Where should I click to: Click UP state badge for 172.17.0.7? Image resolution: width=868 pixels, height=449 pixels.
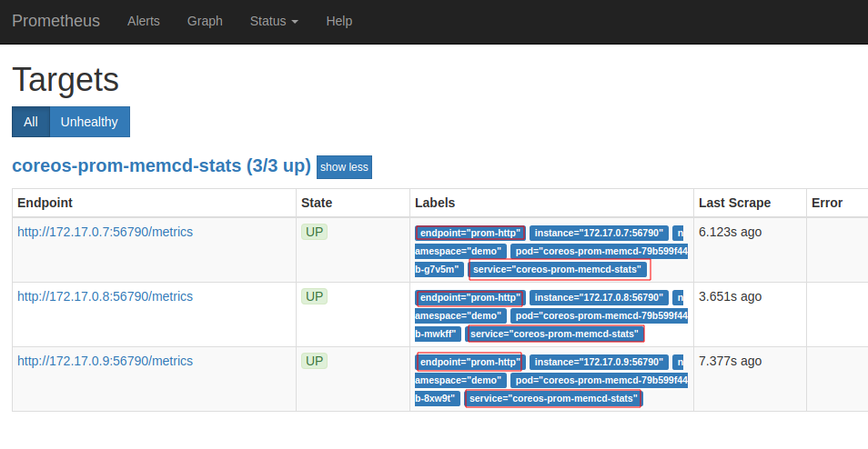314,232
